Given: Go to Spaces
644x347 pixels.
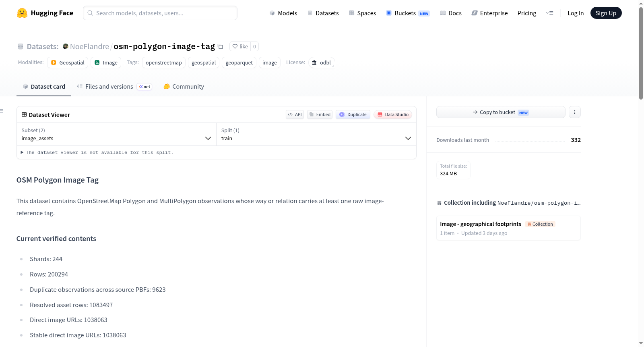Looking at the screenshot, I should click(363, 13).
